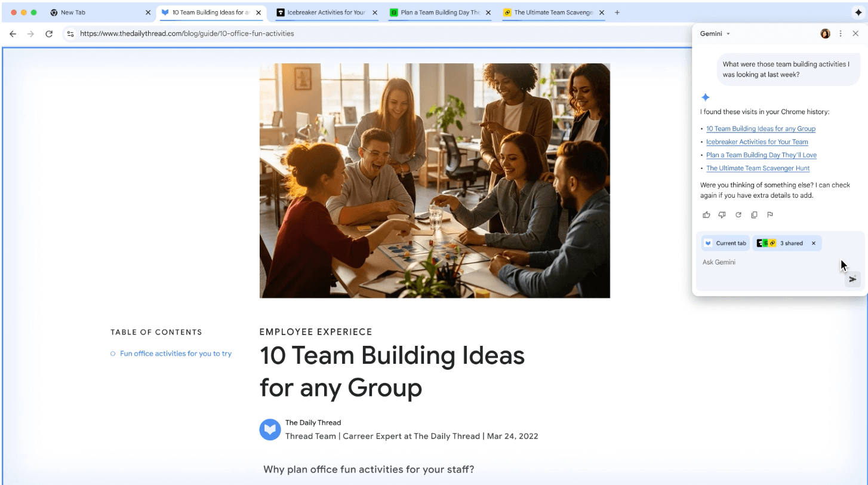Open Plan a Team Building Day They'll Love link
868x485 pixels.
761,155
